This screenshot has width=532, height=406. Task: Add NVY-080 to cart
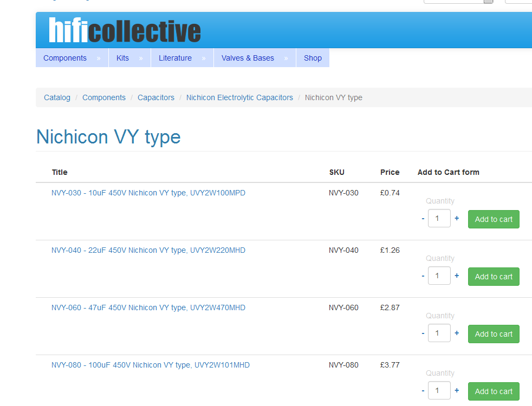point(494,391)
